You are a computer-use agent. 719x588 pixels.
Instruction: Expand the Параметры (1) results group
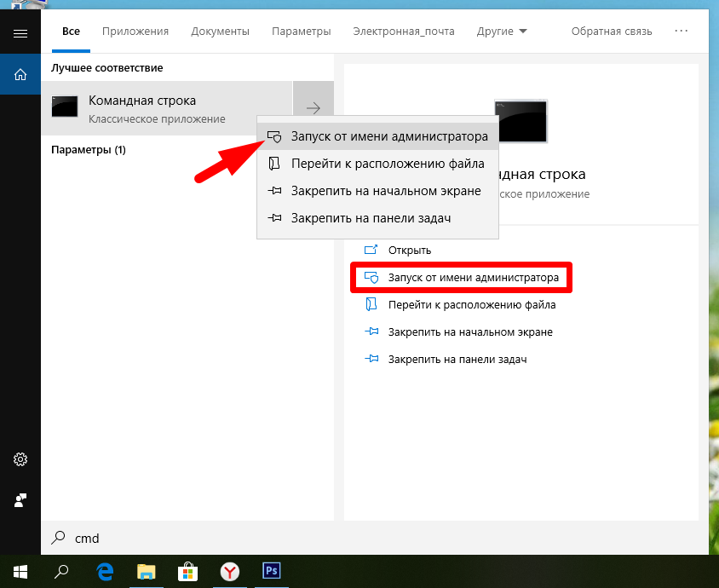pos(89,149)
